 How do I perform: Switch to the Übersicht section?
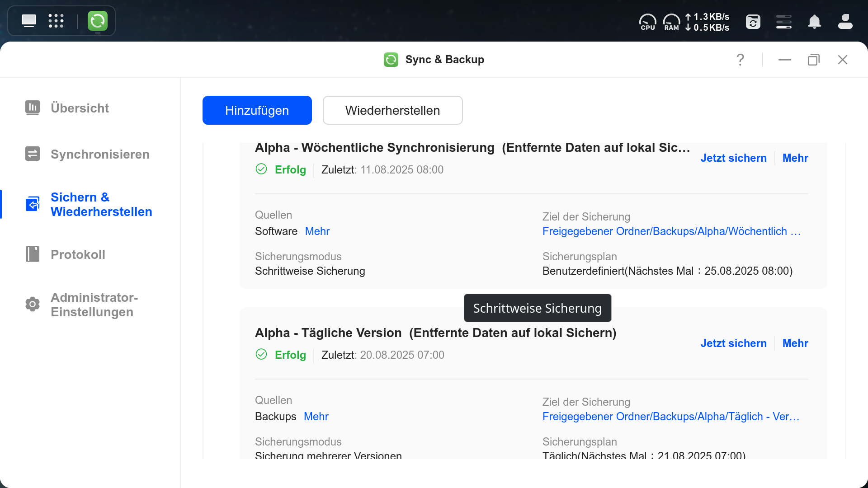click(x=80, y=108)
